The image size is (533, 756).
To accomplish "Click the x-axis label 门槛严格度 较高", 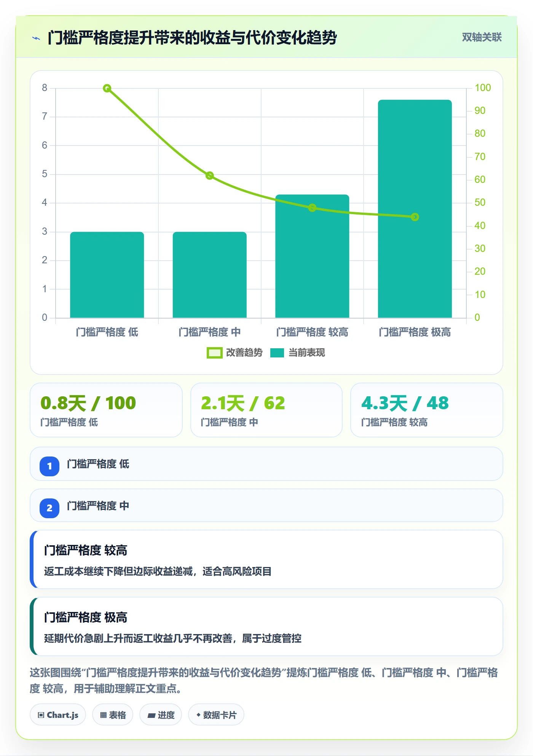I will [312, 332].
